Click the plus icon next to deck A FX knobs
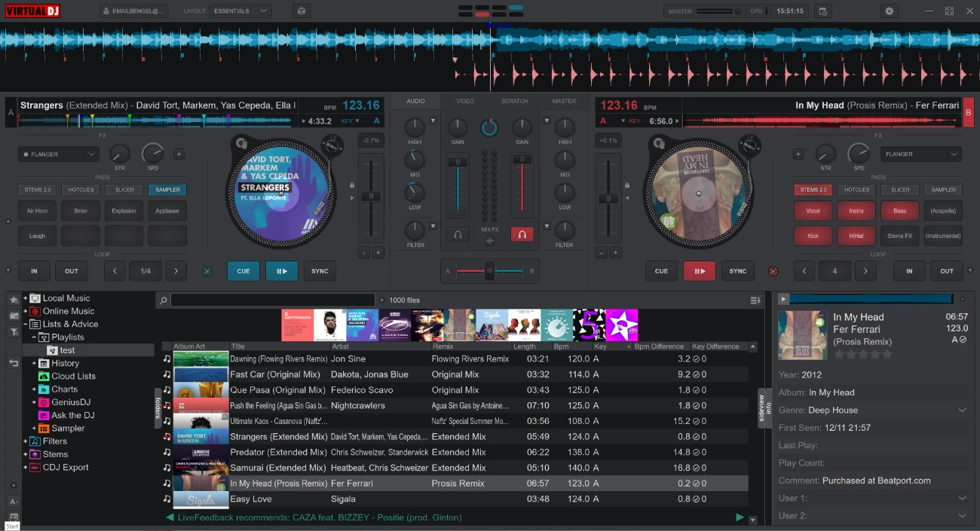 click(x=179, y=154)
